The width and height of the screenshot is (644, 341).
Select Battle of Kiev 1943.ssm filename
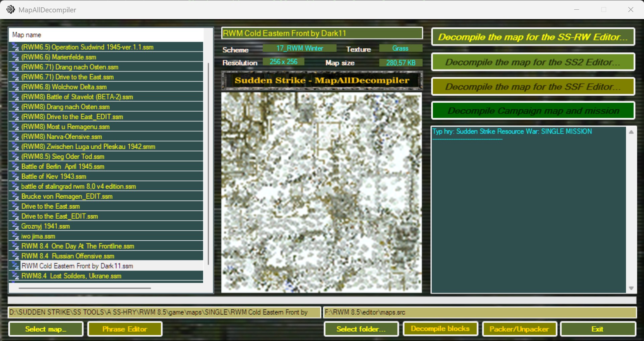coord(54,177)
